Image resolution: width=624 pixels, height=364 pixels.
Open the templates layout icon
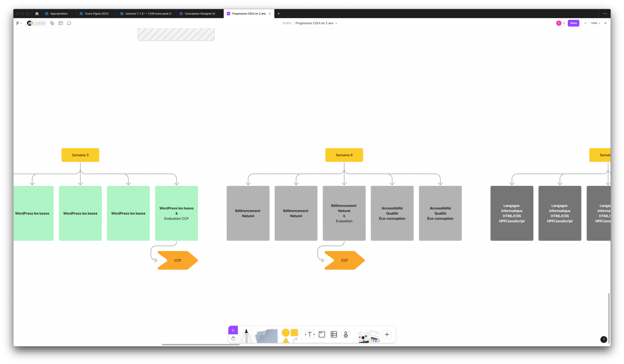click(x=61, y=23)
